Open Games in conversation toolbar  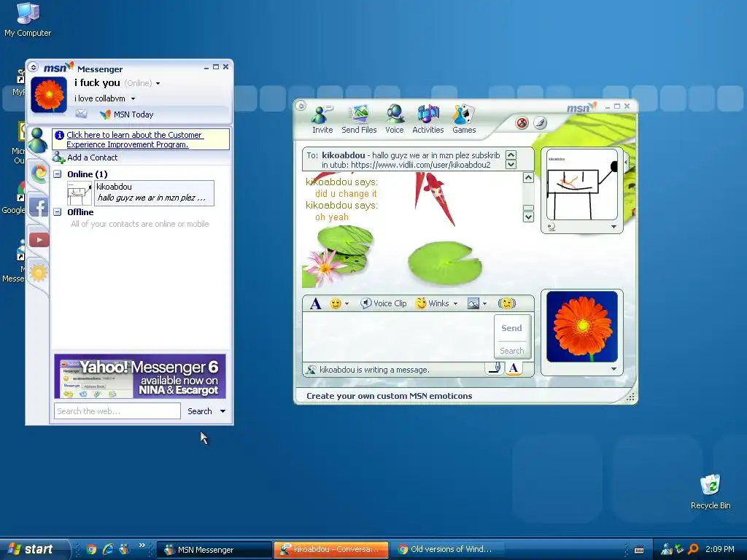click(464, 120)
